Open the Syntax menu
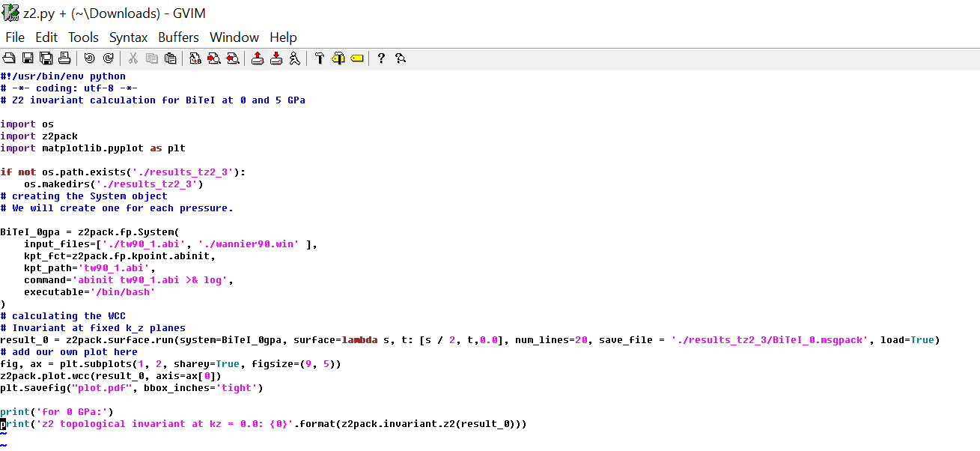Viewport: 980px width, 451px height. click(129, 37)
